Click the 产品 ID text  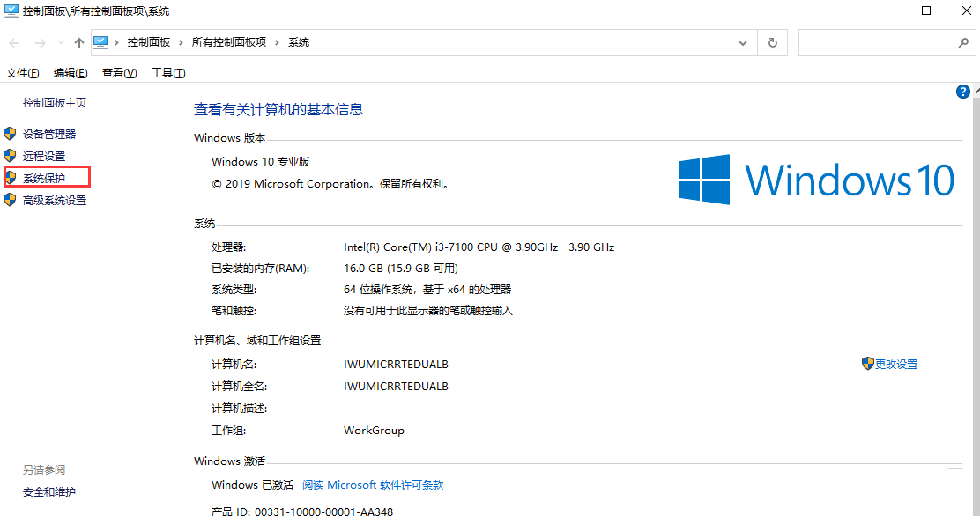click(x=302, y=512)
